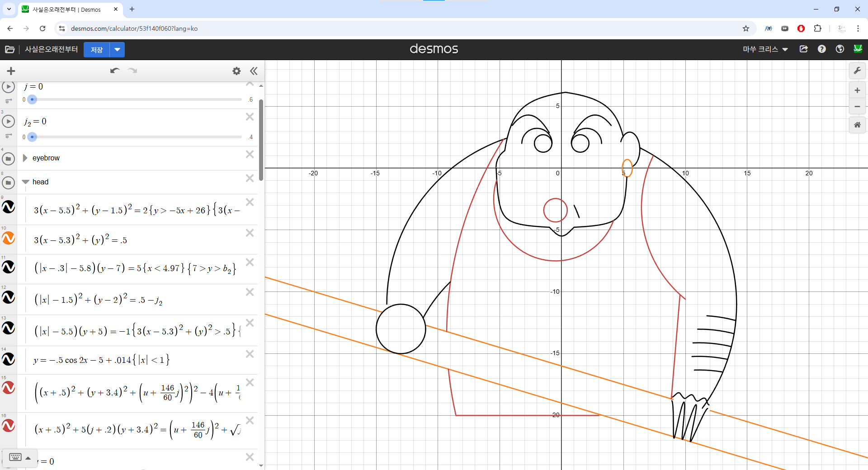This screenshot has height=470, width=868.
Task: Zoom out on the graph
Action: tap(857, 107)
